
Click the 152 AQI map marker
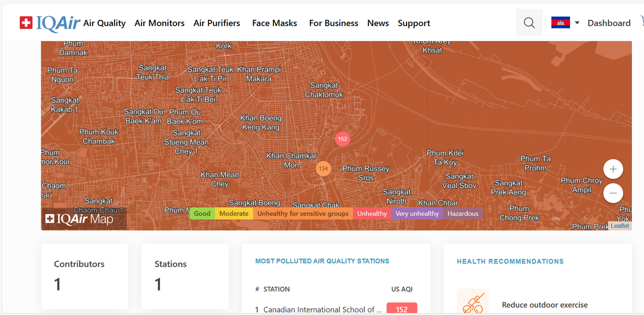[343, 139]
